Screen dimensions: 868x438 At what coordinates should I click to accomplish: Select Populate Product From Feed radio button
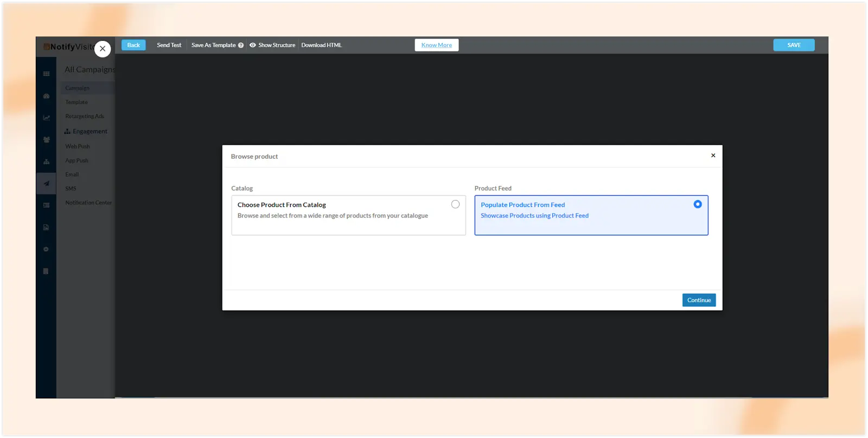point(698,204)
